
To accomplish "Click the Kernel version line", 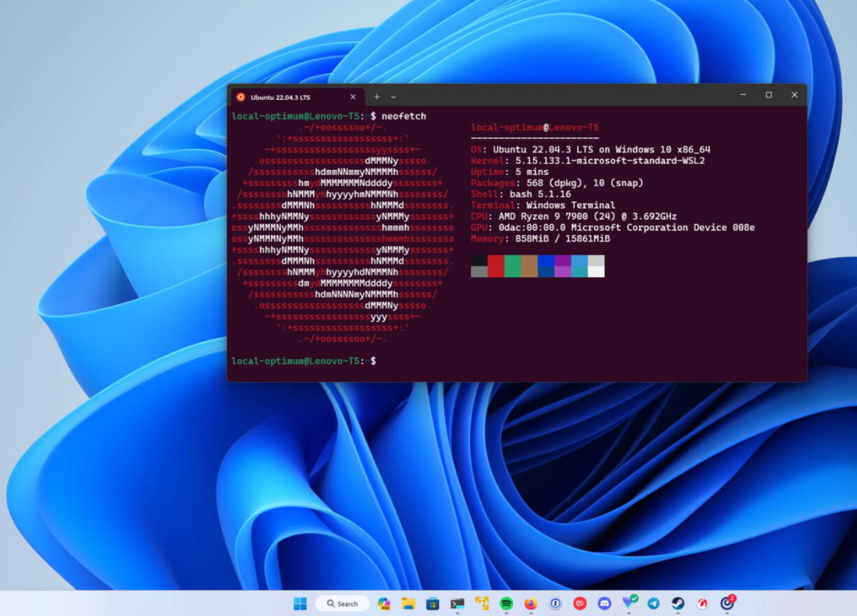I will coord(588,161).
